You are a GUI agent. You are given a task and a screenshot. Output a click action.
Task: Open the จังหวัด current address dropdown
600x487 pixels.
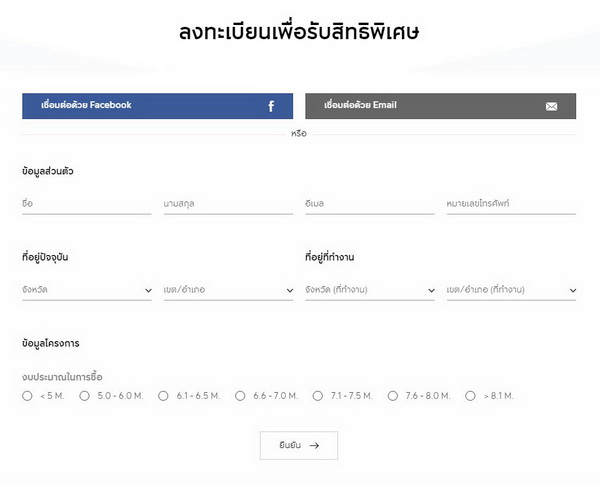(87, 290)
